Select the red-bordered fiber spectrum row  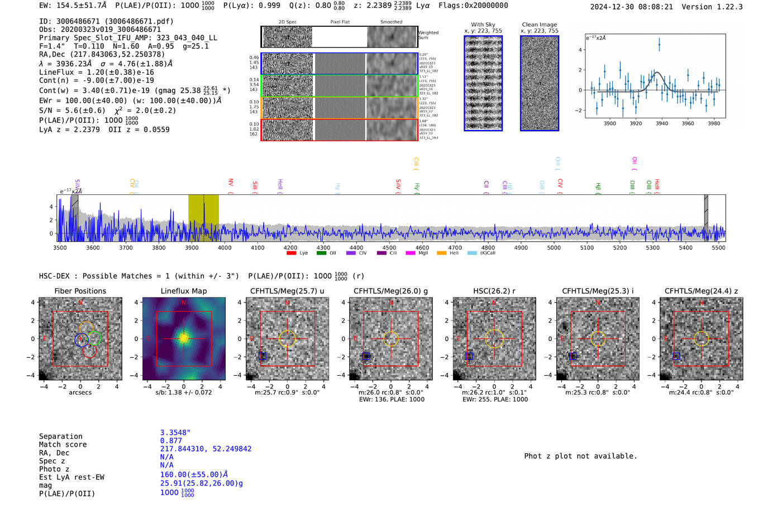(339, 130)
